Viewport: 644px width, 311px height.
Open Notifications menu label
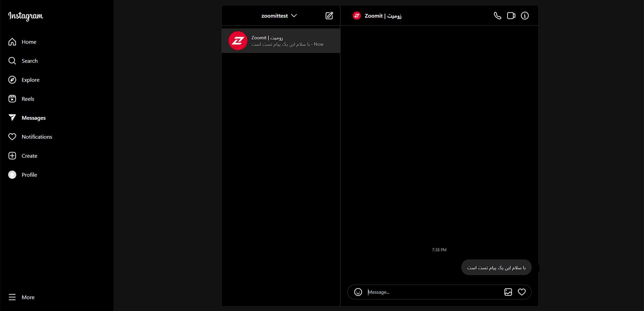(x=37, y=137)
